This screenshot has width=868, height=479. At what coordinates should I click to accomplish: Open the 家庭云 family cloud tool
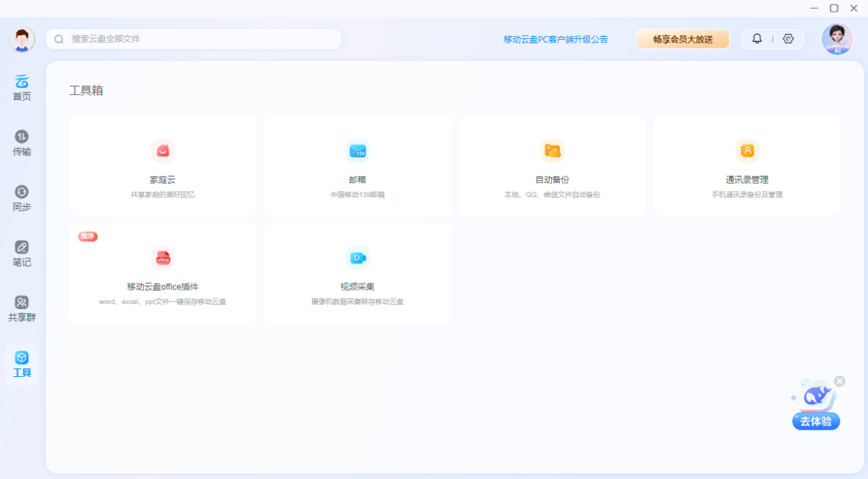pos(162,165)
